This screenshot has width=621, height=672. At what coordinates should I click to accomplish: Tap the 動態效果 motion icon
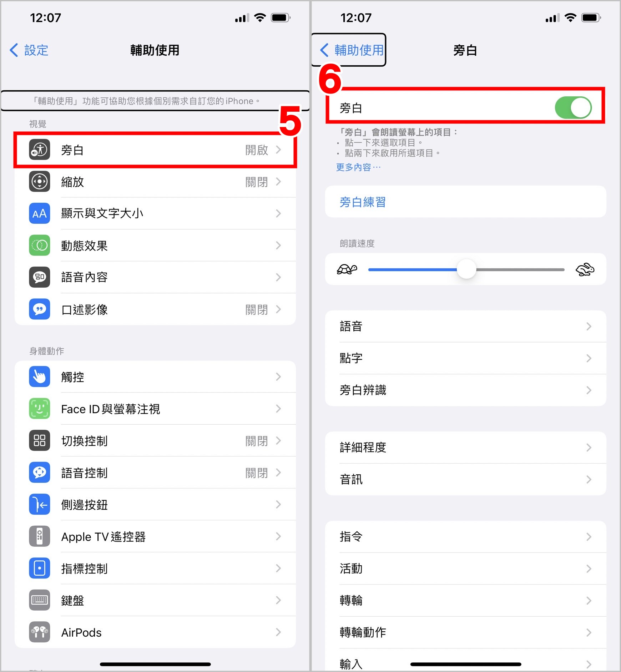coord(40,246)
